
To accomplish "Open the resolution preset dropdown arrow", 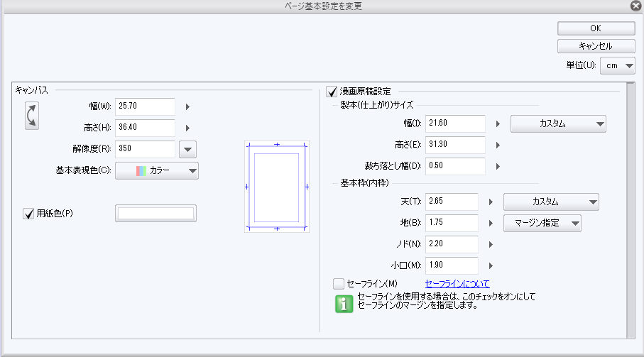I will pos(187,149).
